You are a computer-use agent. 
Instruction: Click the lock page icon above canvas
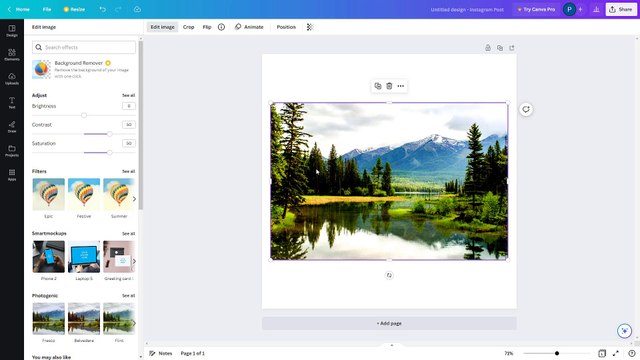point(488,48)
